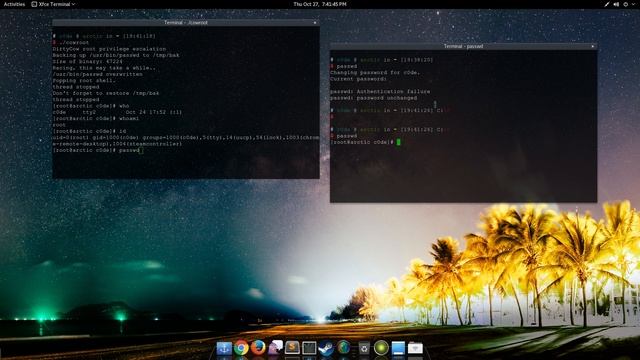Click 'Racing, this may take a while..' line
Screen dimensions: 640x360
pos(104,68)
